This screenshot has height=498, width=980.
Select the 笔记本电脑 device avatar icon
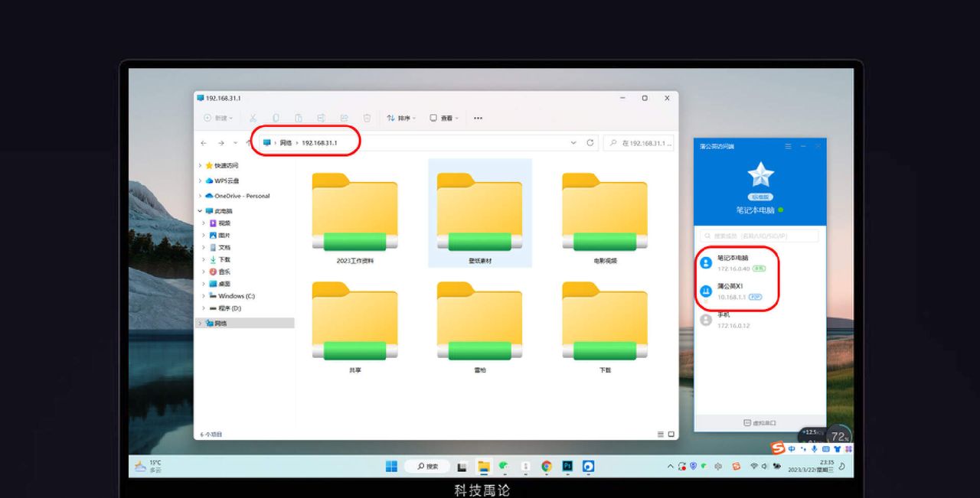[x=706, y=262]
